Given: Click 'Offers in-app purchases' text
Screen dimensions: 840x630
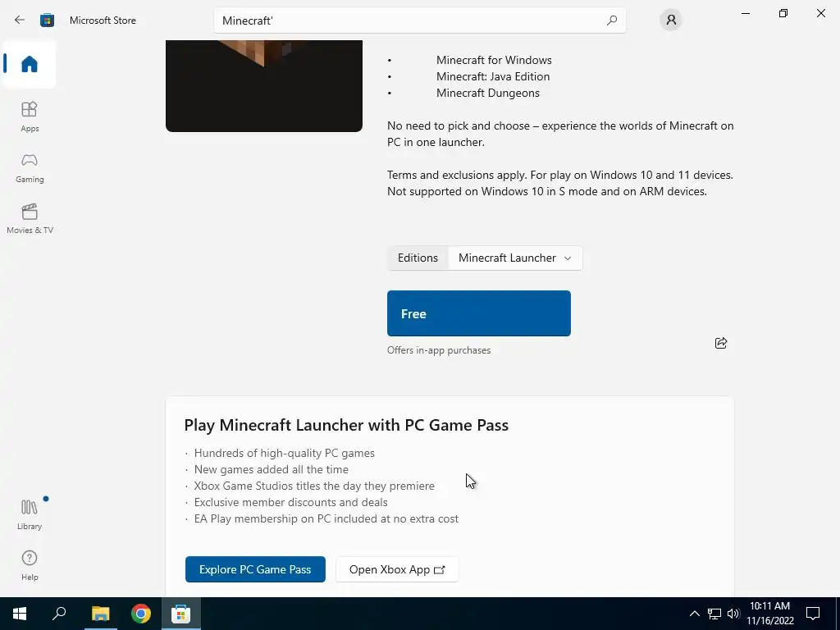Looking at the screenshot, I should pyautogui.click(x=439, y=350).
